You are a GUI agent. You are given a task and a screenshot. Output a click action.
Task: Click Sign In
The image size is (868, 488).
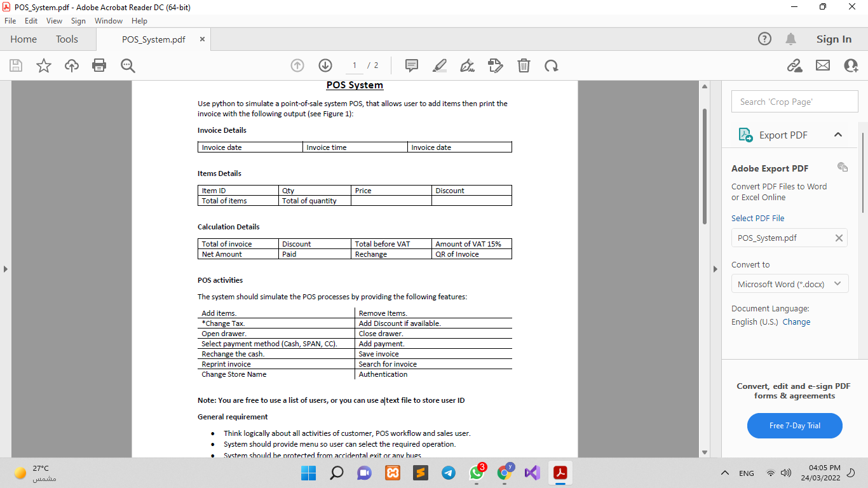tap(834, 39)
